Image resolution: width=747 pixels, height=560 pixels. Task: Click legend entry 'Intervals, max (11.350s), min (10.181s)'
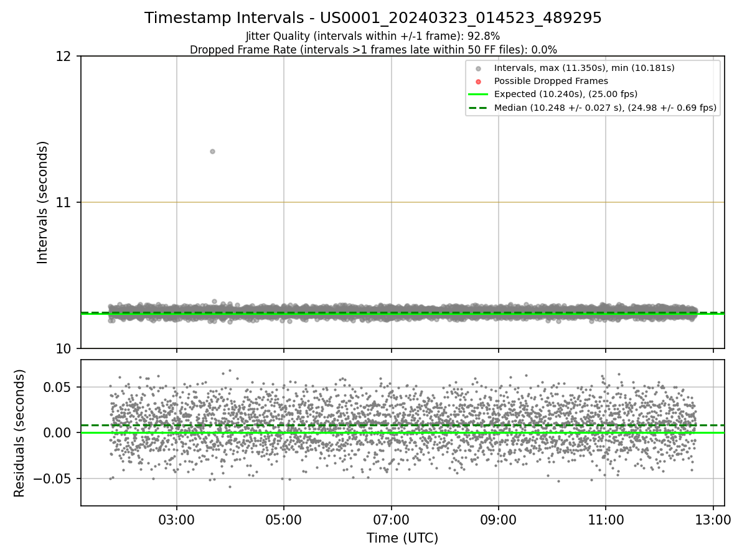point(584,68)
